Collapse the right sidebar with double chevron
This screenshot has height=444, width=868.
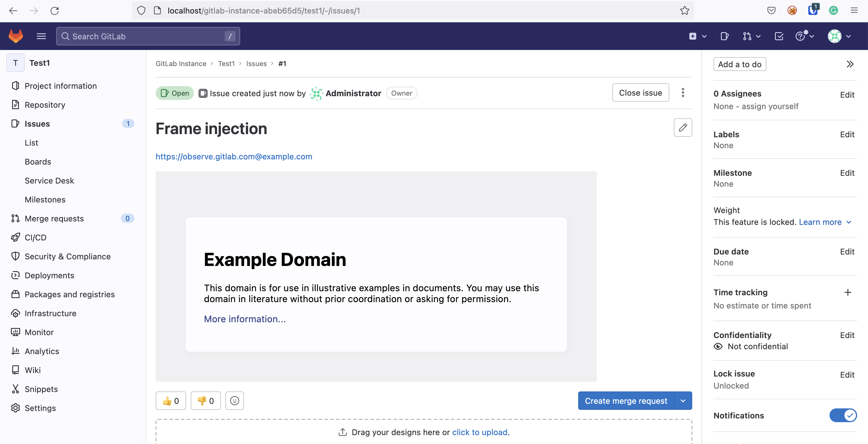click(x=850, y=64)
